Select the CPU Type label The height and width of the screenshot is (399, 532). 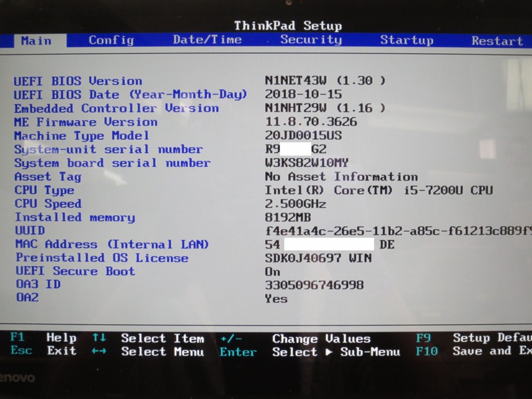pos(44,190)
